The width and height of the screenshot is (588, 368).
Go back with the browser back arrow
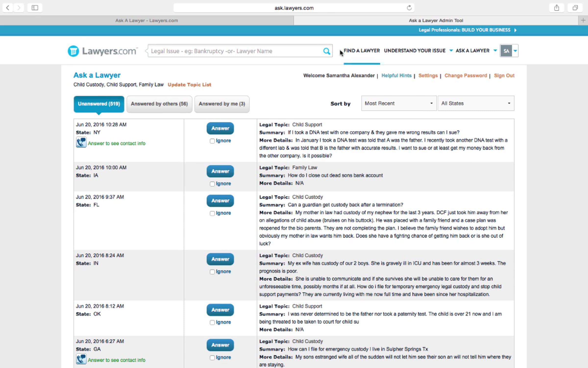click(x=8, y=8)
